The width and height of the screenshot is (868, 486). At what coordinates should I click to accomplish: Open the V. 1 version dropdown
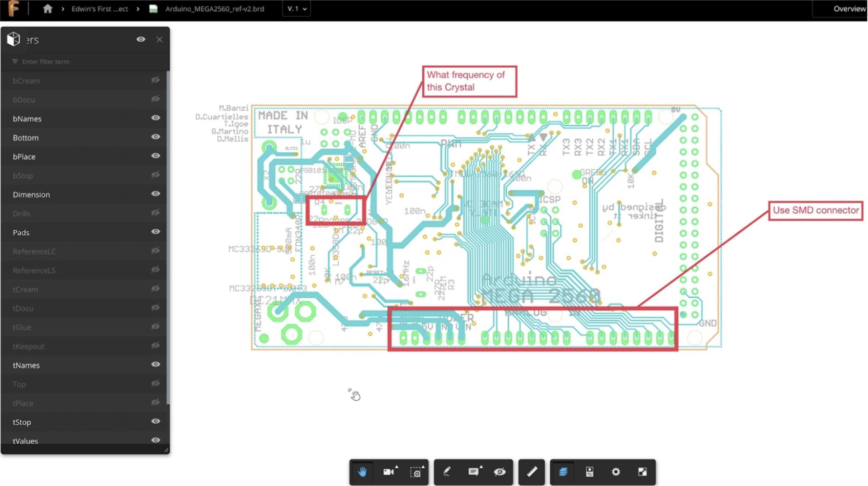297,9
